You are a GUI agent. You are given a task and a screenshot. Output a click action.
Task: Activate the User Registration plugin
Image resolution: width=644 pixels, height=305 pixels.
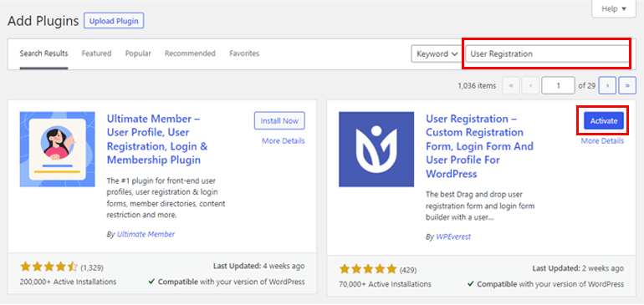[604, 120]
